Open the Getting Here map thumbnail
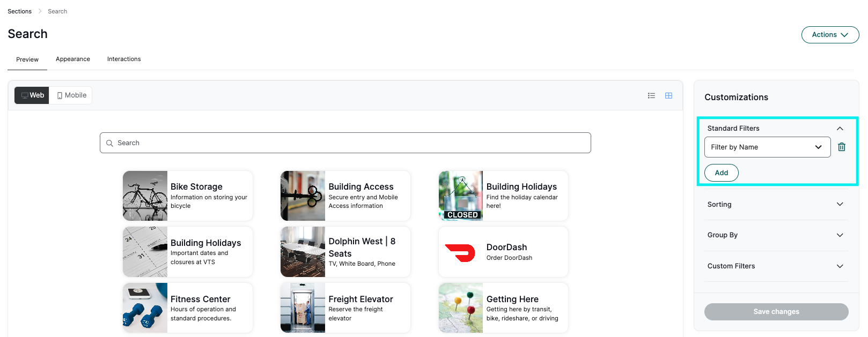Image resolution: width=868 pixels, height=337 pixels. 461,308
